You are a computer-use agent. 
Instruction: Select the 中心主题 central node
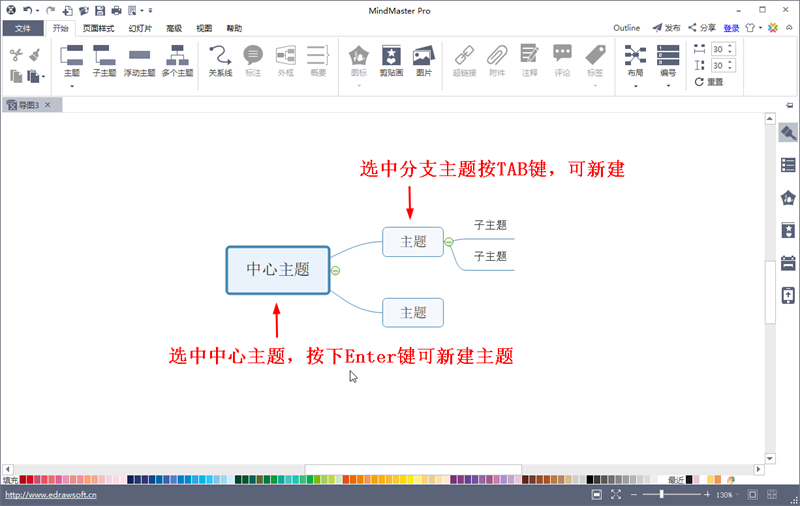point(278,270)
